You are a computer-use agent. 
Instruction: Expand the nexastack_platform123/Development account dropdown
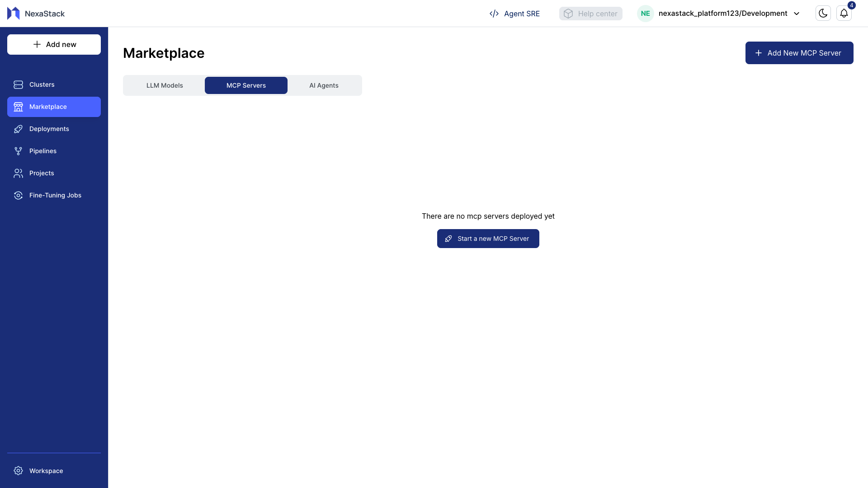tap(797, 14)
